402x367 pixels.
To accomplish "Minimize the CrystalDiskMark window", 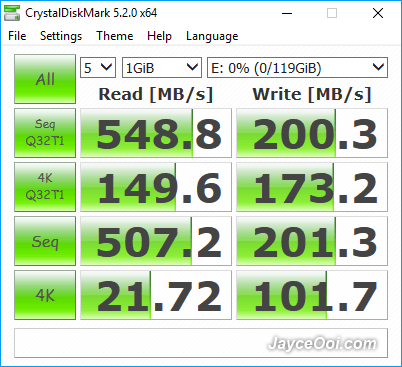I will coord(287,13).
